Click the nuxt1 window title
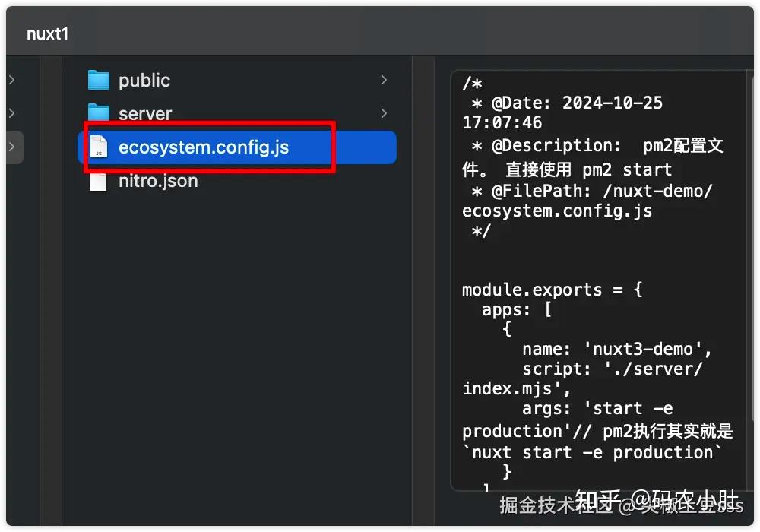The height and width of the screenshot is (532, 760). (48, 33)
